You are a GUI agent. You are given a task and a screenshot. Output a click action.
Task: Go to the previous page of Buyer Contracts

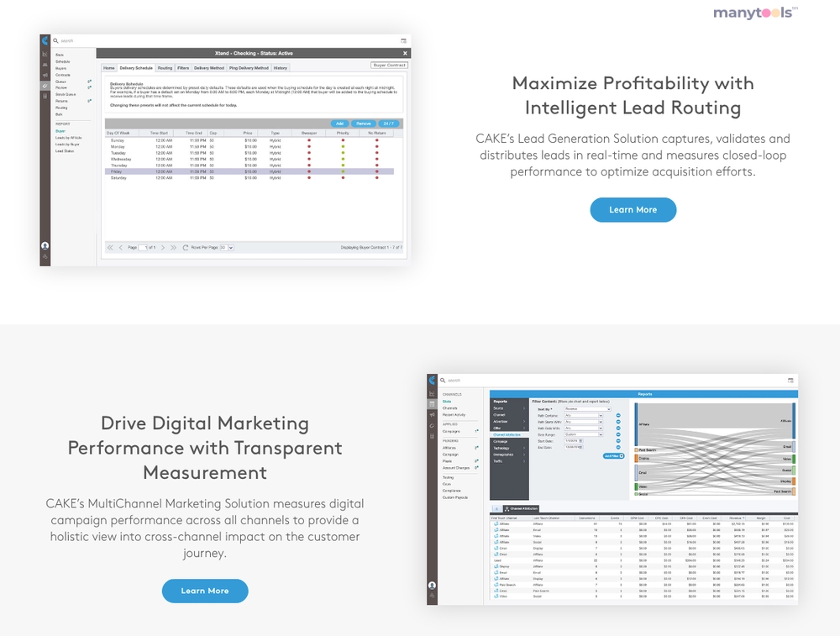point(120,248)
